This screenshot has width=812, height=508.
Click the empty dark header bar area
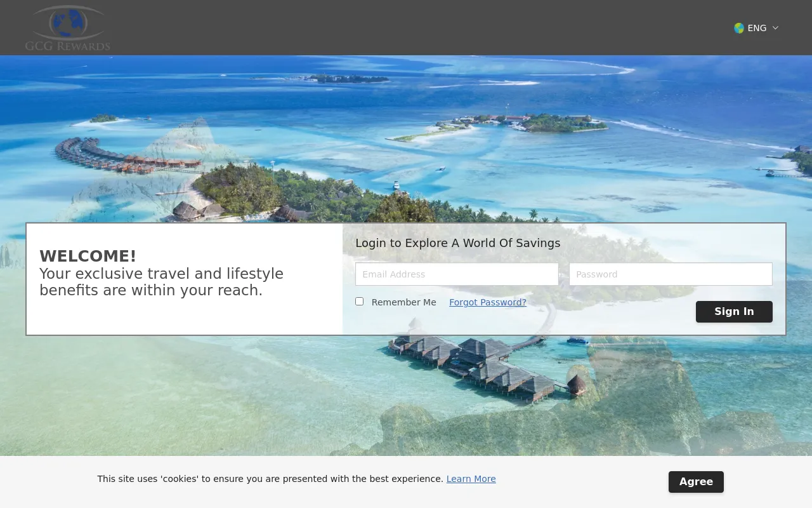419,27
